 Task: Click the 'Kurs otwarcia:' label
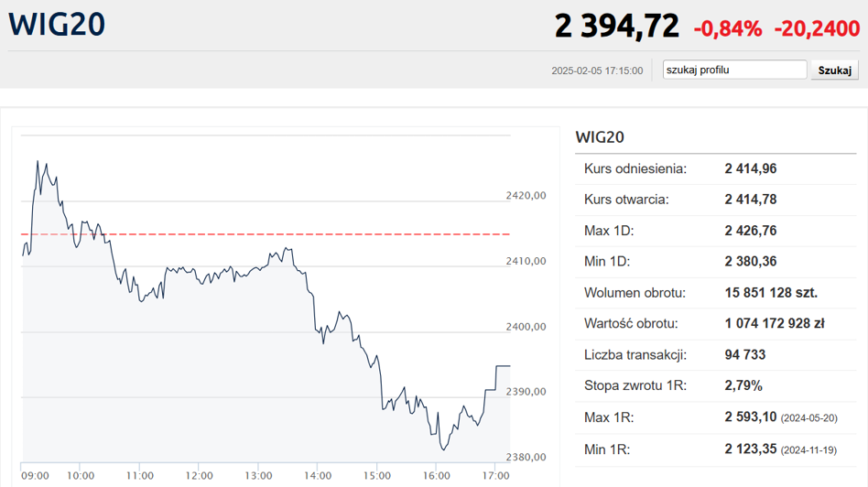[x=626, y=200]
